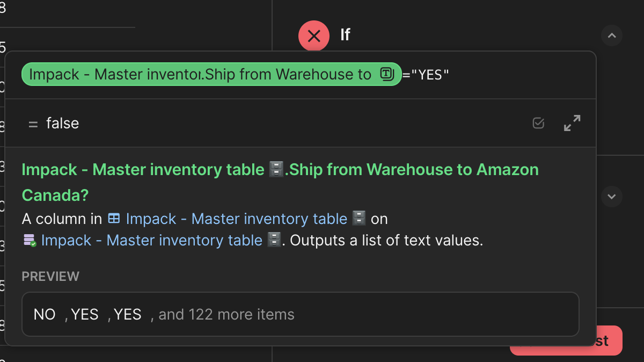Screen dimensions: 644x362
Task: Select the NO value in the preview
Action: tap(45, 314)
